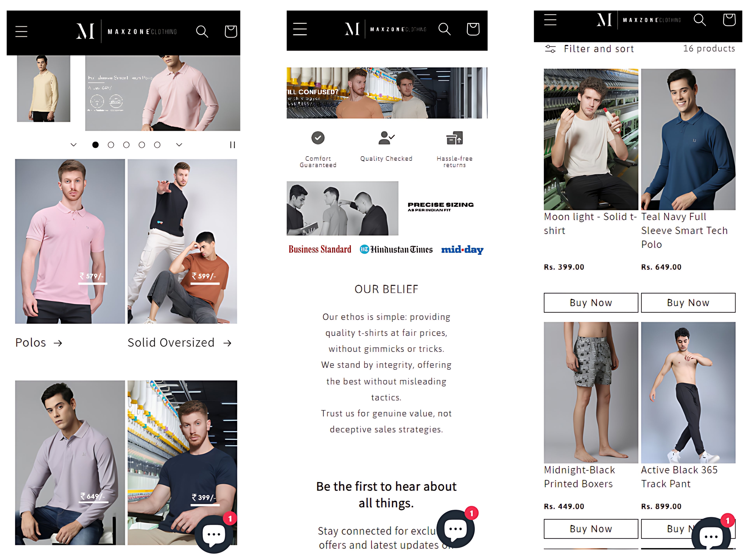Viewport: 747px width, 560px height.
Task: Pause the slideshow
Action: click(232, 145)
